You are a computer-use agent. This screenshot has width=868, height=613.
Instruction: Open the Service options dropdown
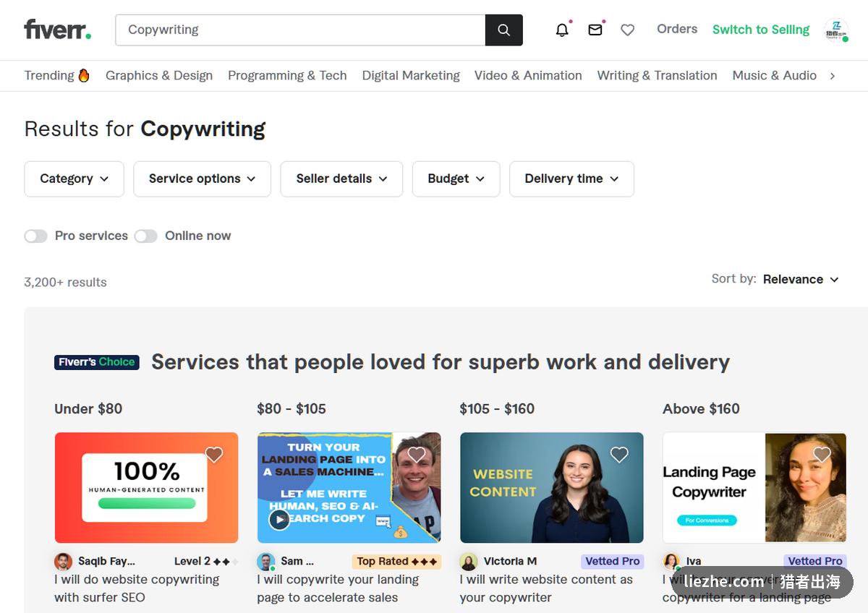[202, 179]
